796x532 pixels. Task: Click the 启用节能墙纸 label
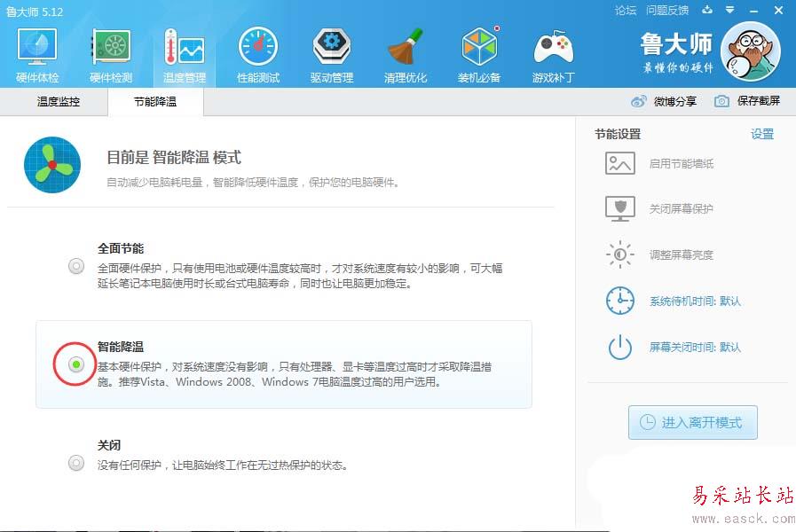tap(682, 163)
